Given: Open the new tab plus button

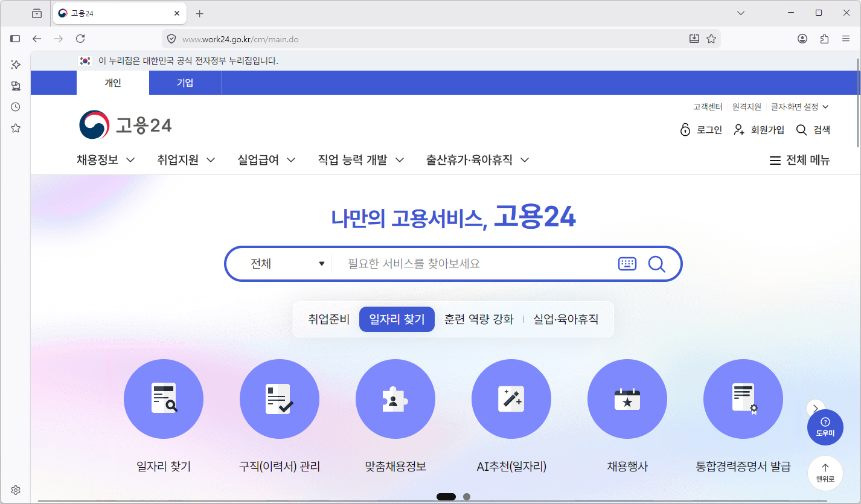Looking at the screenshot, I should pos(200,13).
